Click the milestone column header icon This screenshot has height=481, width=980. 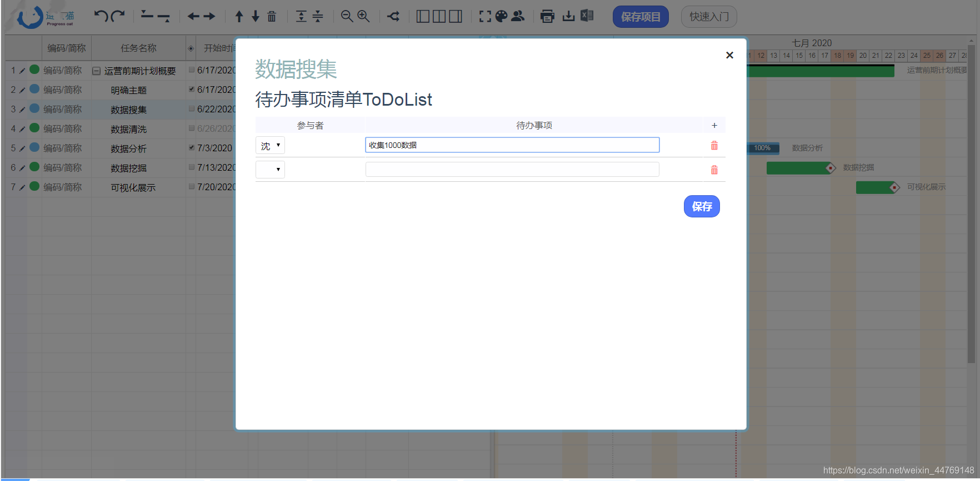pyautogui.click(x=191, y=48)
